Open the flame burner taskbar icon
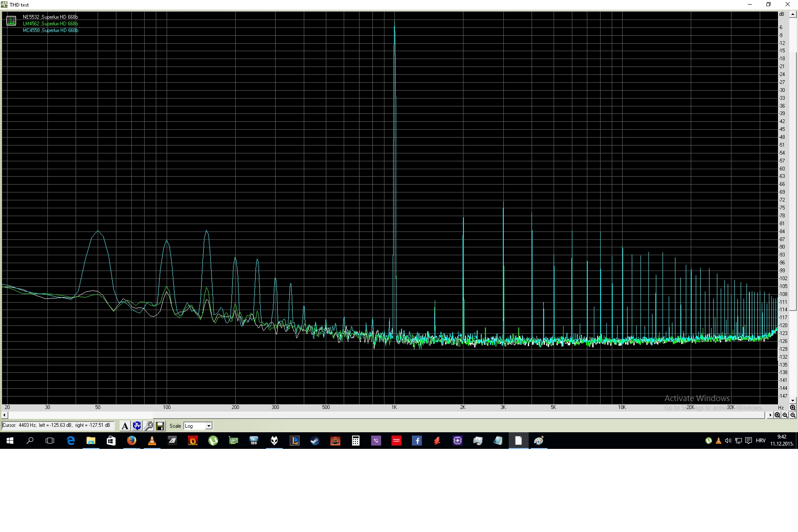The height and width of the screenshot is (532, 798). click(193, 441)
